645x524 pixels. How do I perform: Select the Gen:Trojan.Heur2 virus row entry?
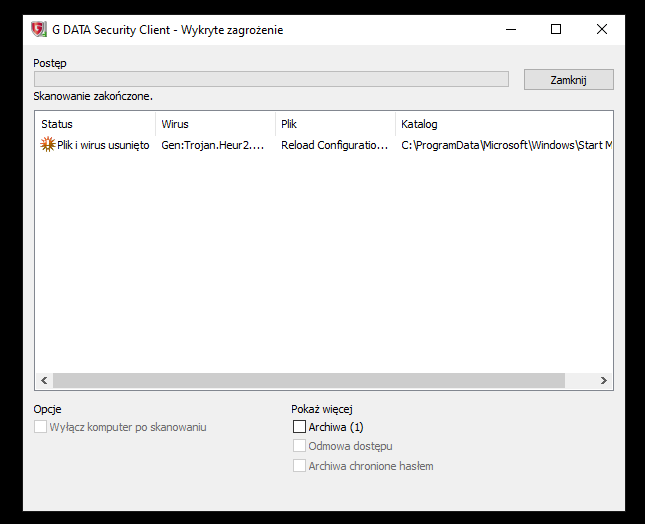(212, 145)
